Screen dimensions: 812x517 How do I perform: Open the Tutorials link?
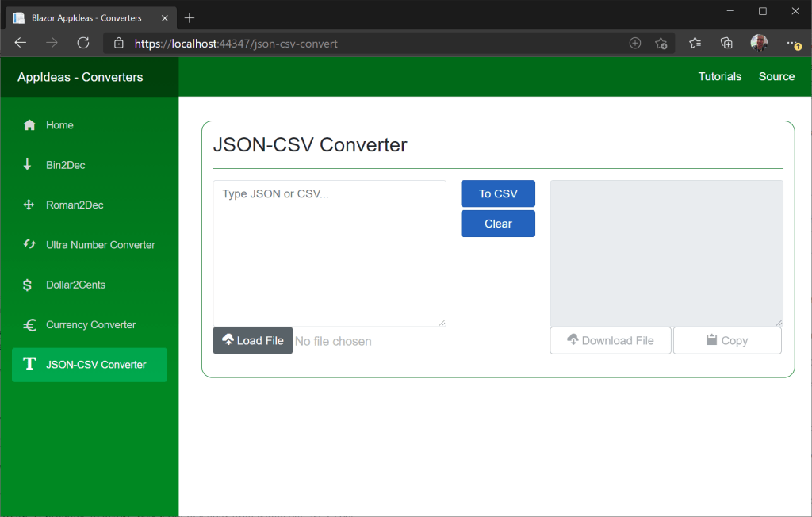point(719,77)
